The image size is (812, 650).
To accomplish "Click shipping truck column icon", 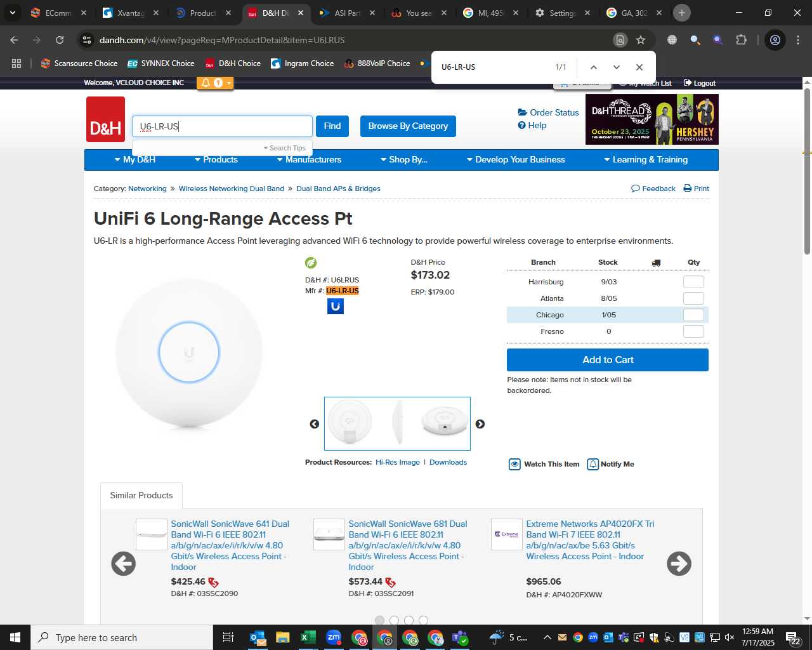I will click(x=656, y=263).
